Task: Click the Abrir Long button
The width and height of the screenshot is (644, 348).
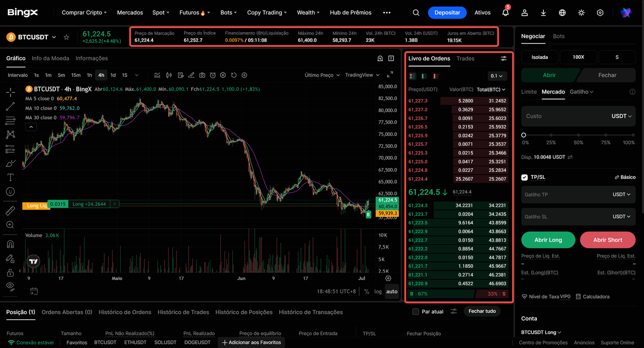Action: tap(548, 240)
